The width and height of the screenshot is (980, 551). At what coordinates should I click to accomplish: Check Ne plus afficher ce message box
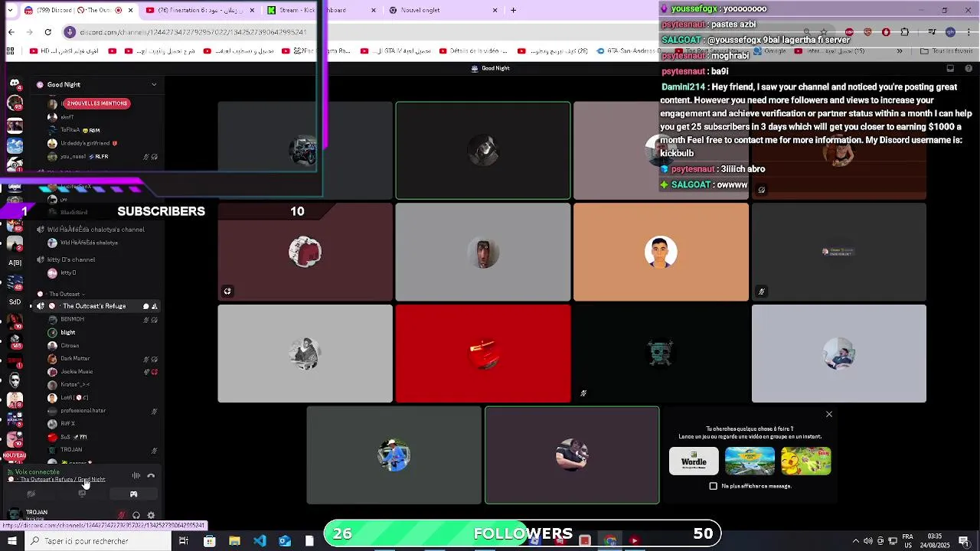714,486
